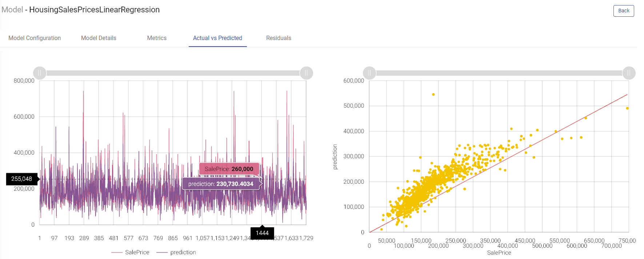644x259 pixels.
Task: Click the Back button
Action: (x=624, y=11)
